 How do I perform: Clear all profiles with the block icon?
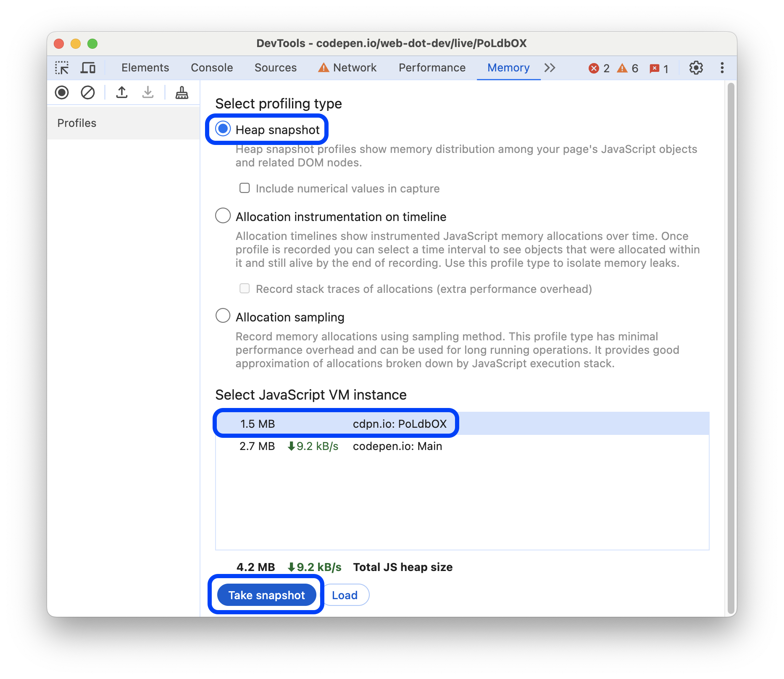pyautogui.click(x=88, y=92)
